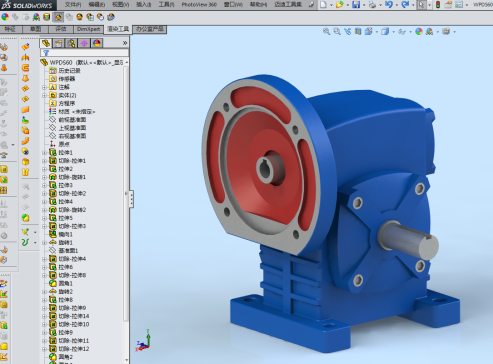Click the Print icon

372,5
